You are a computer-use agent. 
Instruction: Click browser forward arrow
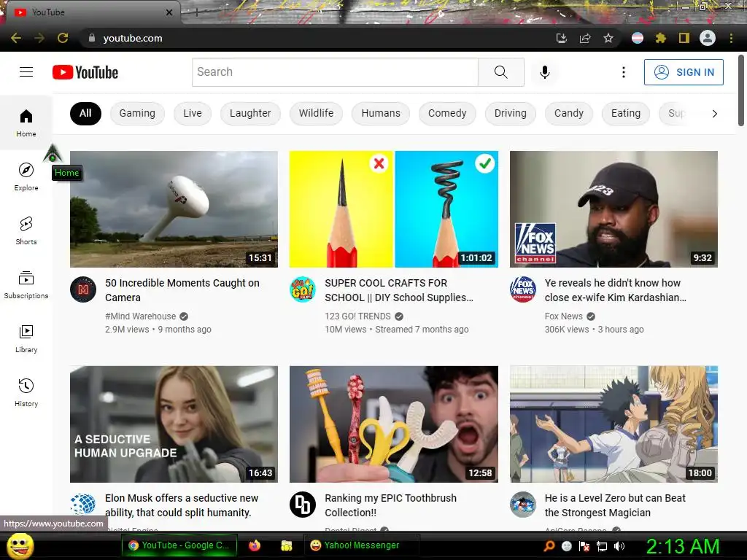tap(39, 38)
